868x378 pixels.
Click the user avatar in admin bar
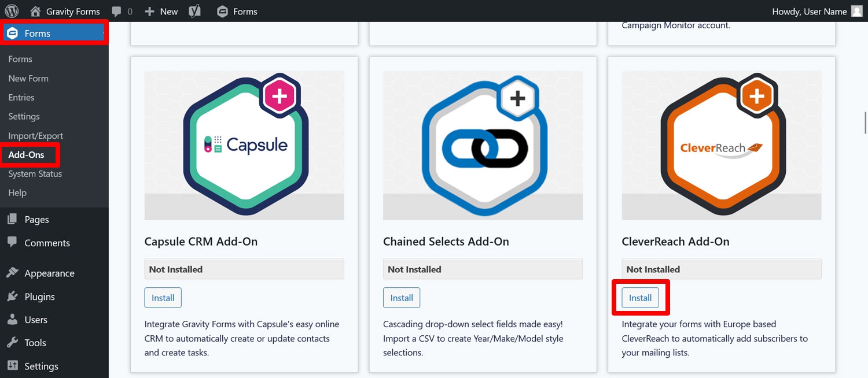pos(857,12)
